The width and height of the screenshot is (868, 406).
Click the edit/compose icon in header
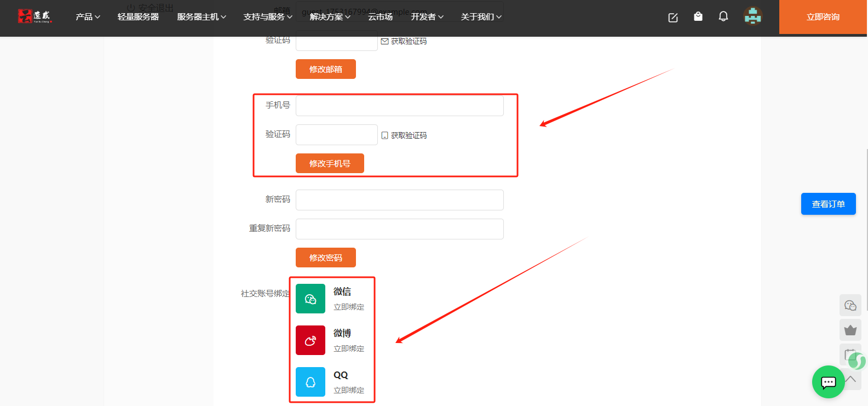coord(673,18)
